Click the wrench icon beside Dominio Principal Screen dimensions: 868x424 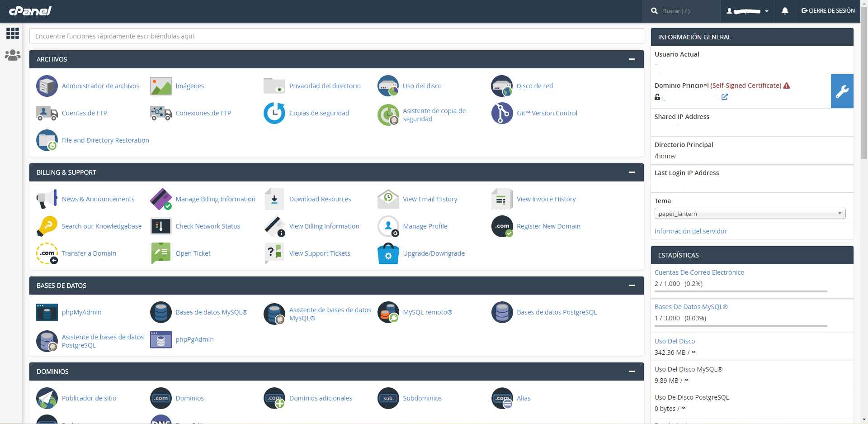tap(842, 91)
